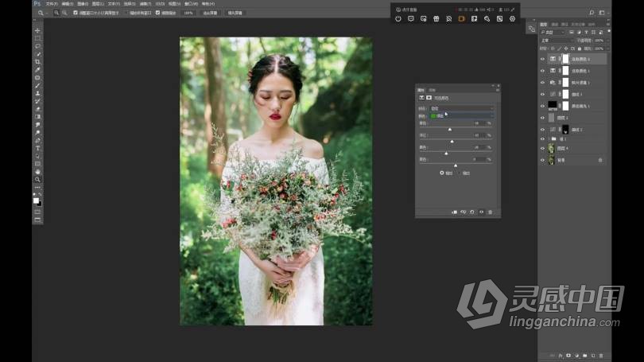This screenshot has height=362, width=644.
Task: Click the Magenta slider handle
Action: coord(452,142)
